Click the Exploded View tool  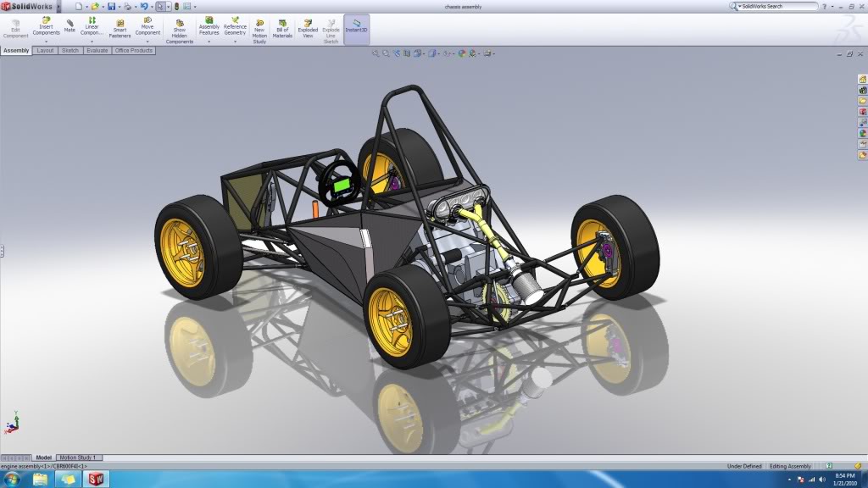(x=308, y=29)
